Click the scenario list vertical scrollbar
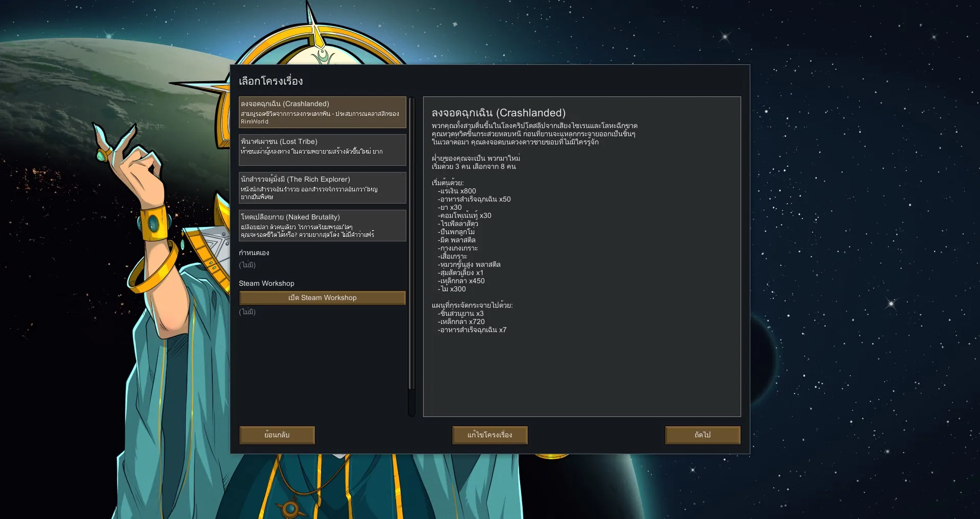The height and width of the screenshot is (519, 980). pyautogui.click(x=411, y=245)
